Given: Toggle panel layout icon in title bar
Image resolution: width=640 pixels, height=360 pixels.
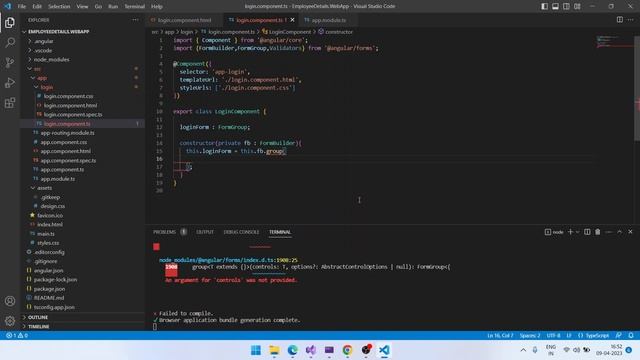Looking at the screenshot, I should [x=556, y=6].
